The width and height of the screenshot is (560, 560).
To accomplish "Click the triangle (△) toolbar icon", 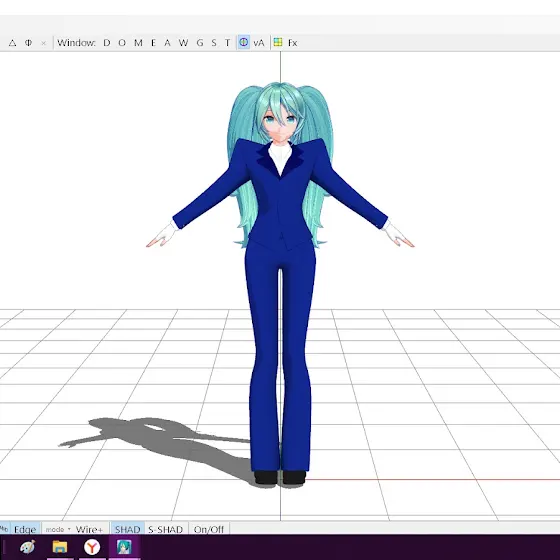I will (x=12, y=43).
